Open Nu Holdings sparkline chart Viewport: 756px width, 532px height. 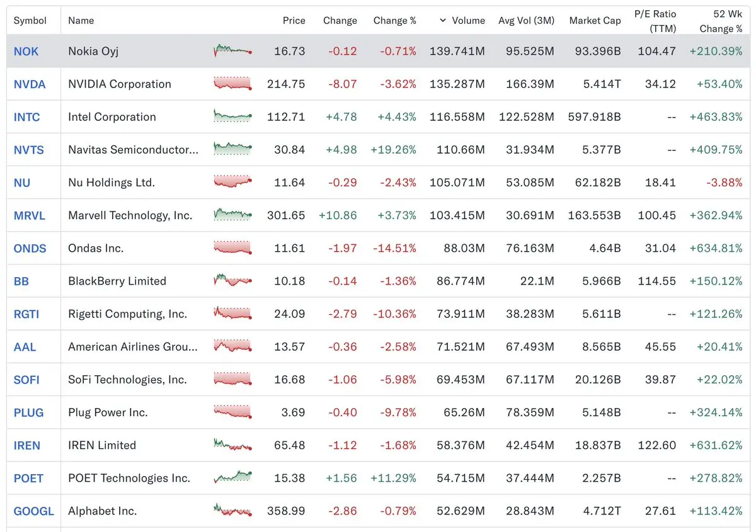coord(233,182)
